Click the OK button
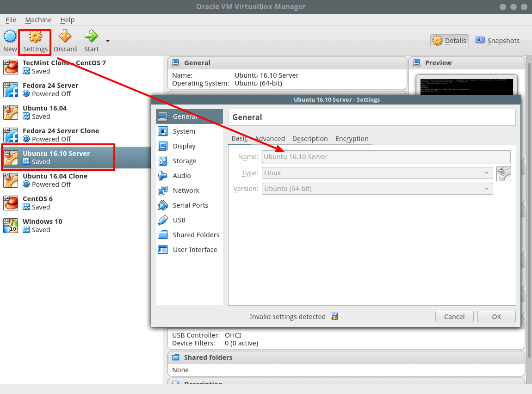This screenshot has height=394, width=532. coord(496,316)
